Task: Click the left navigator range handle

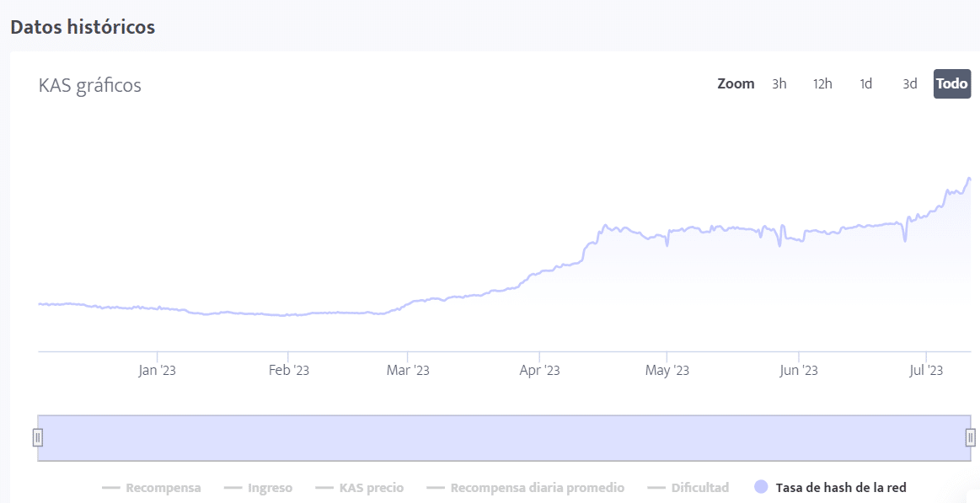Action: pos(37,437)
